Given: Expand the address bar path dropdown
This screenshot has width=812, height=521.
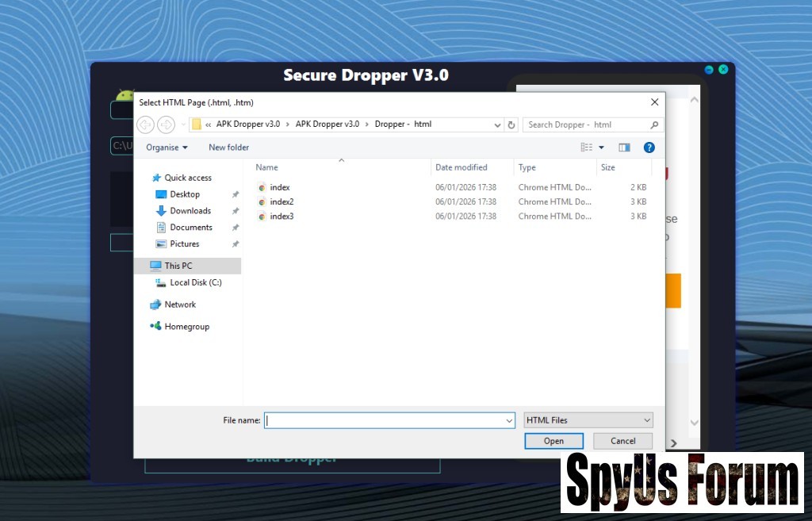Looking at the screenshot, I should click(498, 125).
